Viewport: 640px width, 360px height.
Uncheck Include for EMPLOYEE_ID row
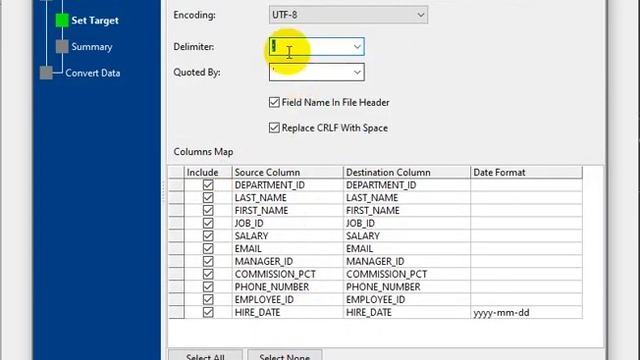coord(208,300)
